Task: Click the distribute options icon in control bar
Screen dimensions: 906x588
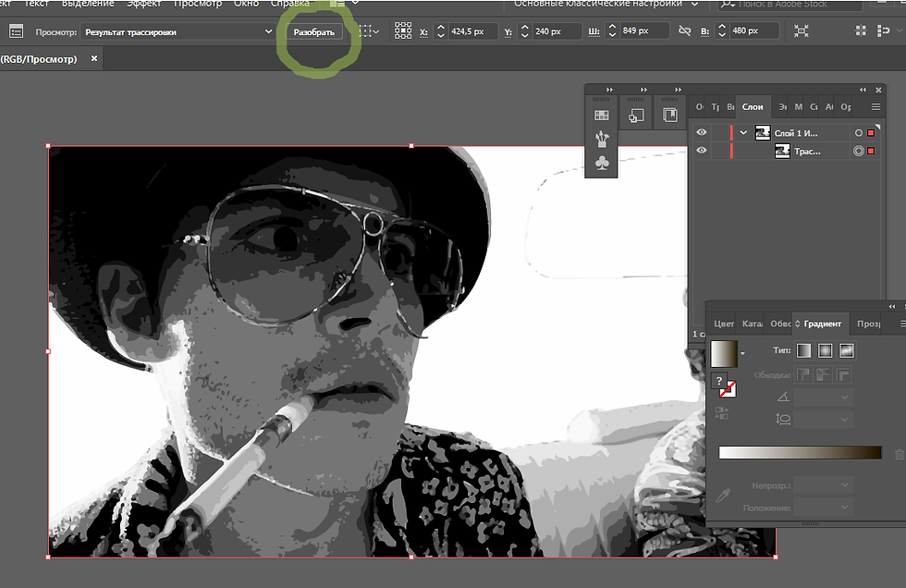Action: point(884,31)
